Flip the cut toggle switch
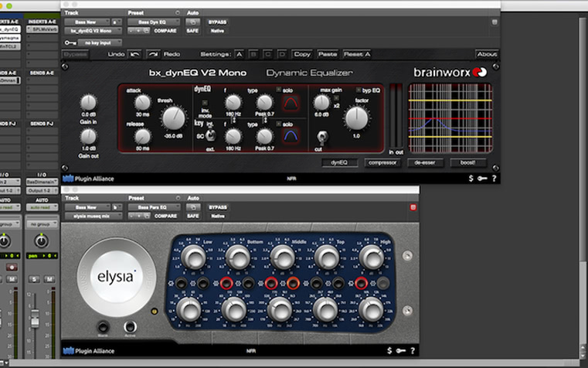The height and width of the screenshot is (368, 588). point(321,138)
